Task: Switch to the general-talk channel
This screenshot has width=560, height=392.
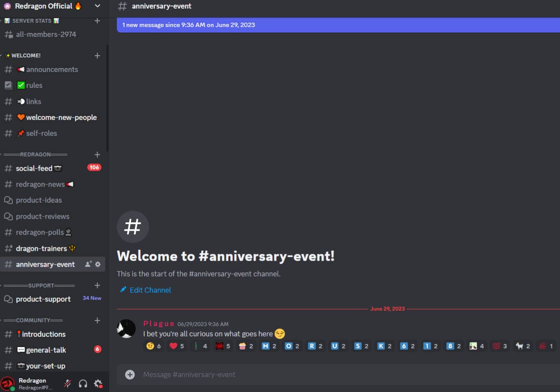Action: tap(52, 350)
